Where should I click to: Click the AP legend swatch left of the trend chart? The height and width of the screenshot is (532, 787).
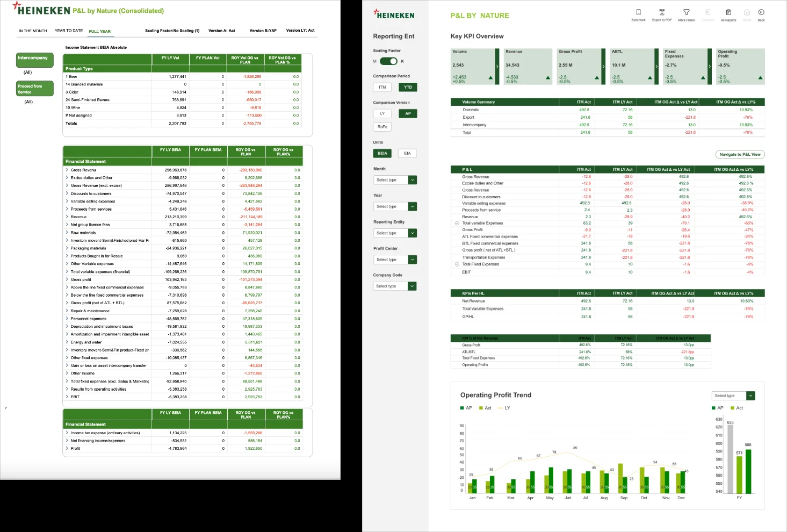pyautogui.click(x=462, y=408)
